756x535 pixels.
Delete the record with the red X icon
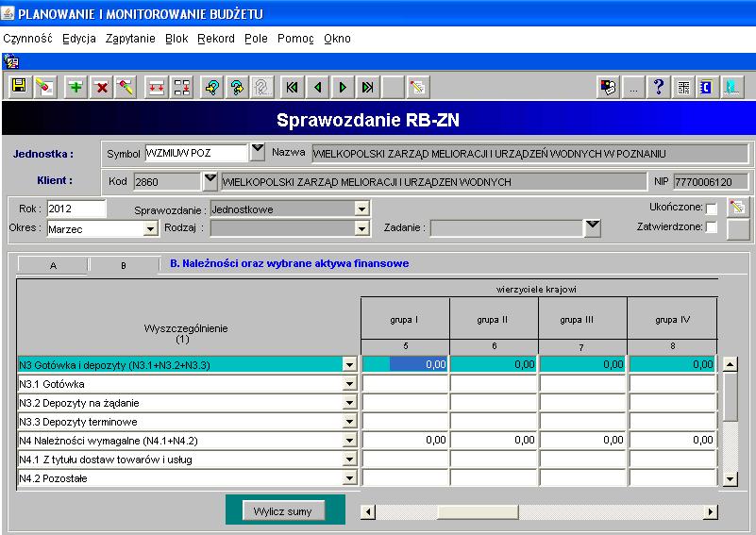pos(101,87)
